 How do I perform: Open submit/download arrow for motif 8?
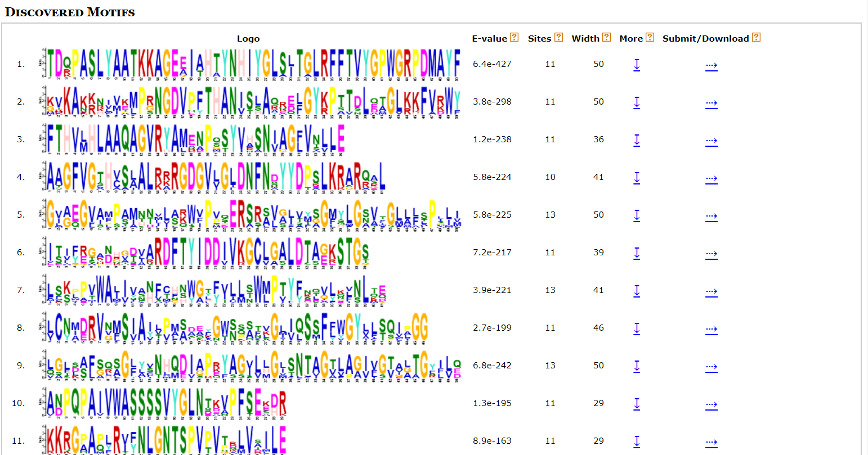tap(712, 330)
